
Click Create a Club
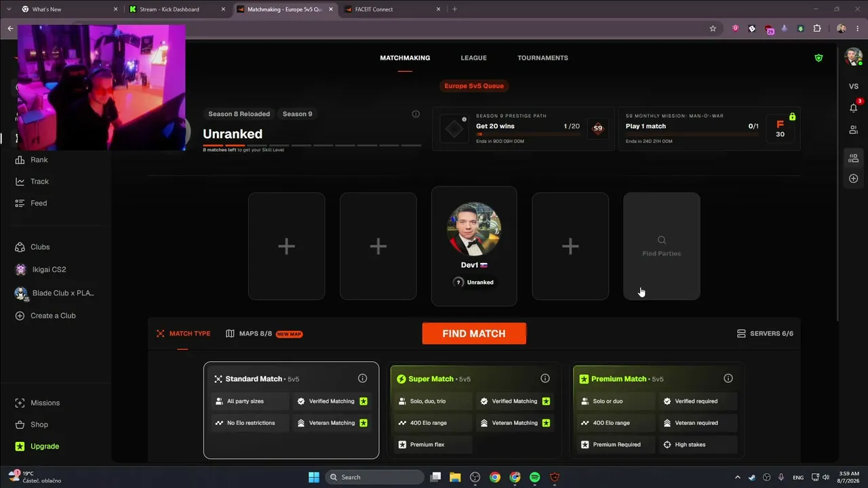(x=45, y=316)
